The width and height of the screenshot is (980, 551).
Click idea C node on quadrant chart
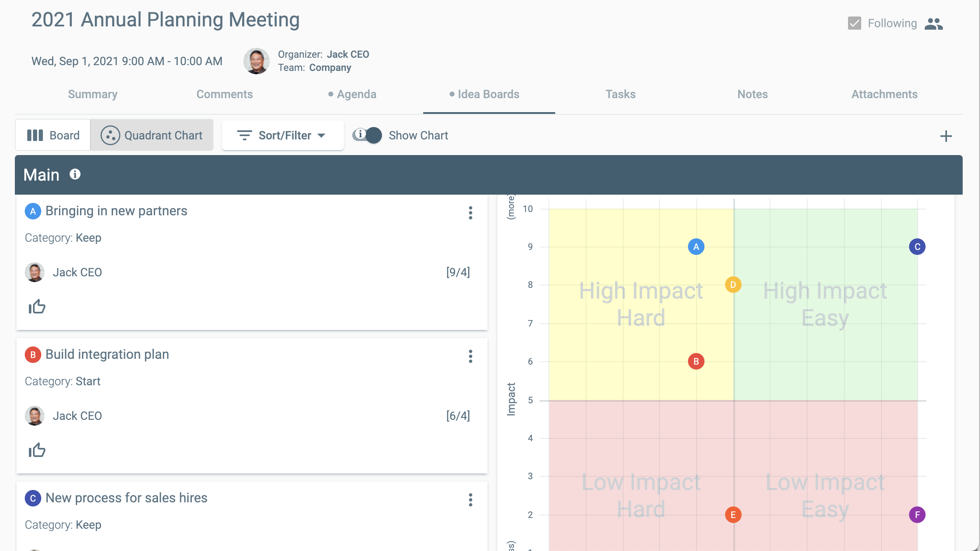917,246
